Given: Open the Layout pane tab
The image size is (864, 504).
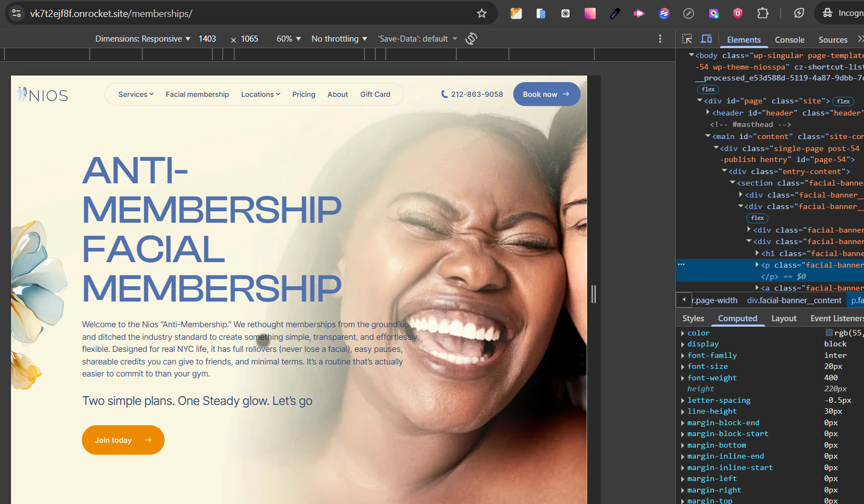Looking at the screenshot, I should click(784, 318).
